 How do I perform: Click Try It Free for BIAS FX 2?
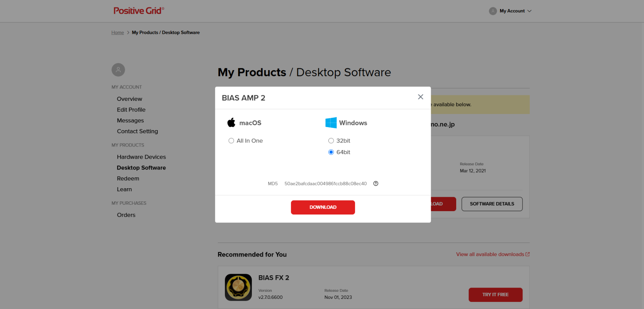coord(495,295)
